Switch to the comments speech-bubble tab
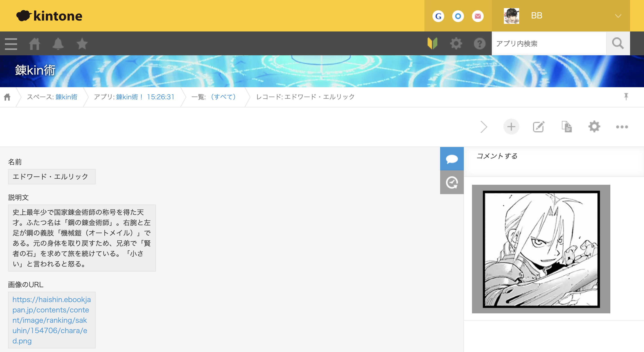The width and height of the screenshot is (644, 352). pyautogui.click(x=452, y=159)
